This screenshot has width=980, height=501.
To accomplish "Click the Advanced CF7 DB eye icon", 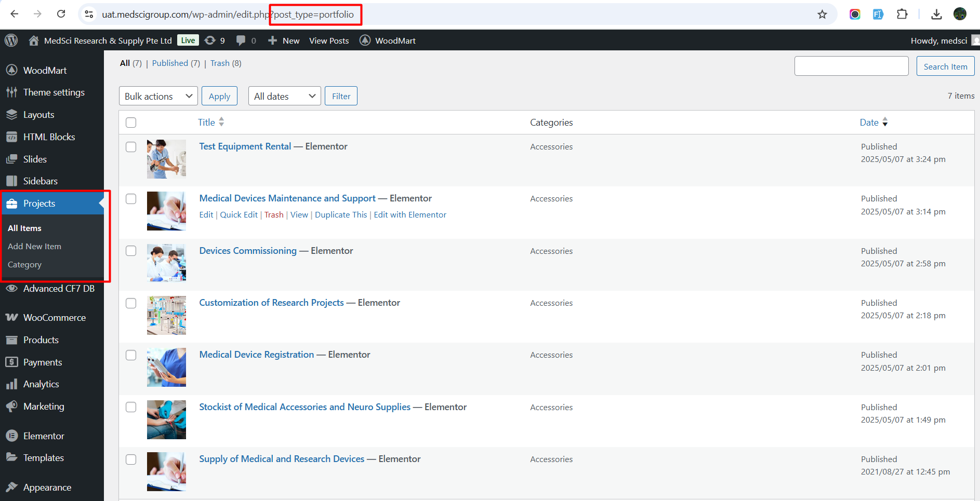I will [12, 288].
